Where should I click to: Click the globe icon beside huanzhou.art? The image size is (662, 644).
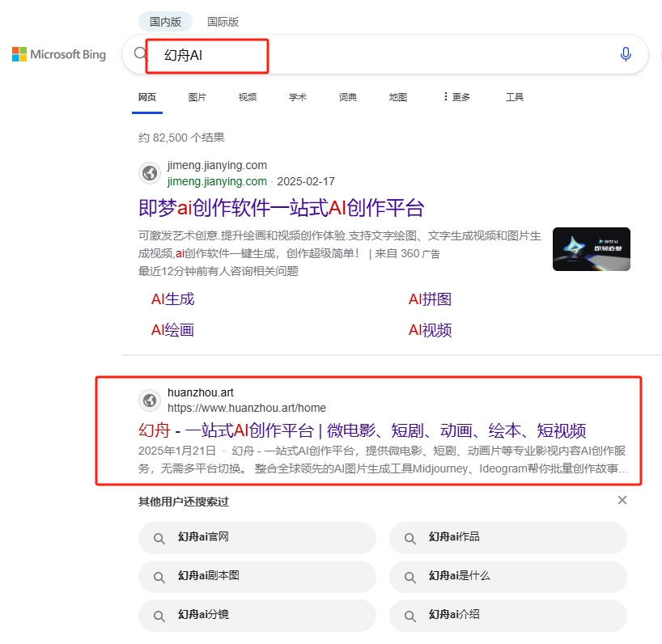click(149, 400)
